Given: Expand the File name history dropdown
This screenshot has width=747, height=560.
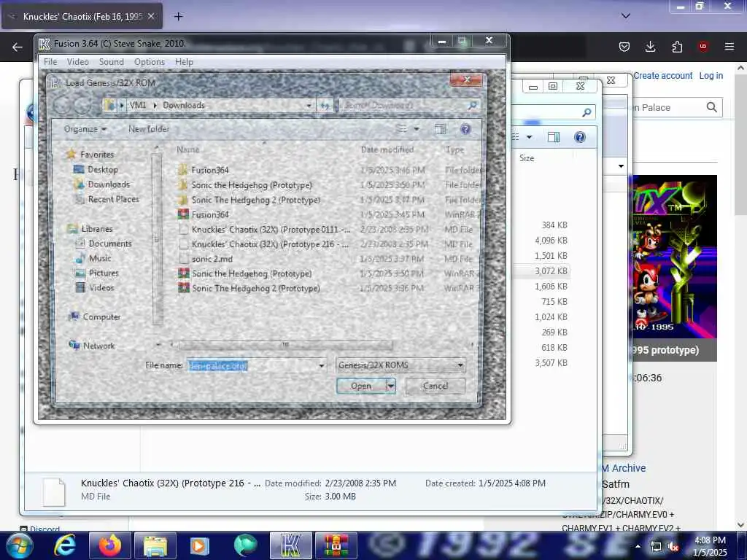Looking at the screenshot, I should coord(322,366).
